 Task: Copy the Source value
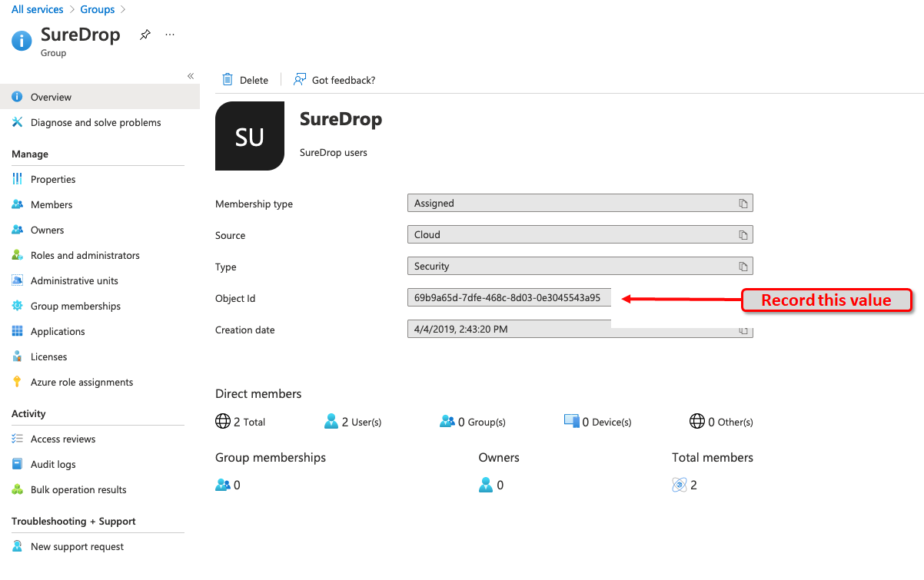click(x=743, y=235)
